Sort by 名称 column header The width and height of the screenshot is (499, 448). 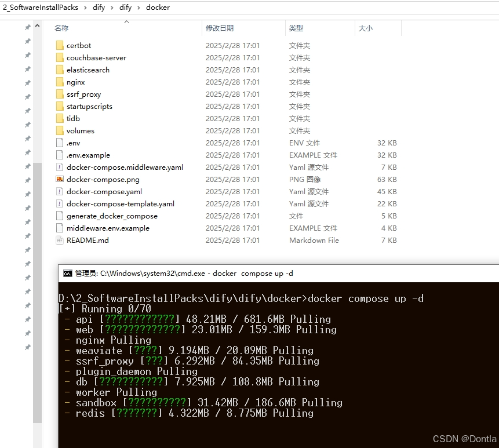pyautogui.click(x=61, y=28)
